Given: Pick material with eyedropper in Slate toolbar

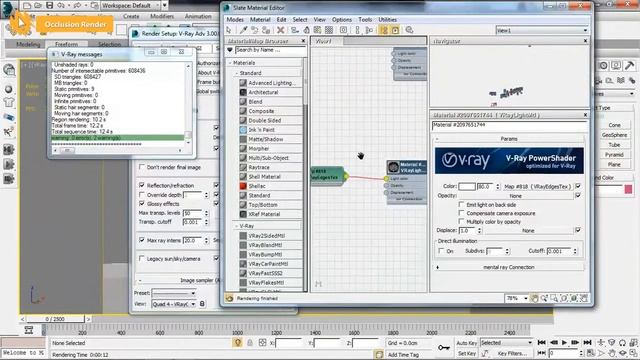Looking at the screenshot, I should click(x=243, y=30).
